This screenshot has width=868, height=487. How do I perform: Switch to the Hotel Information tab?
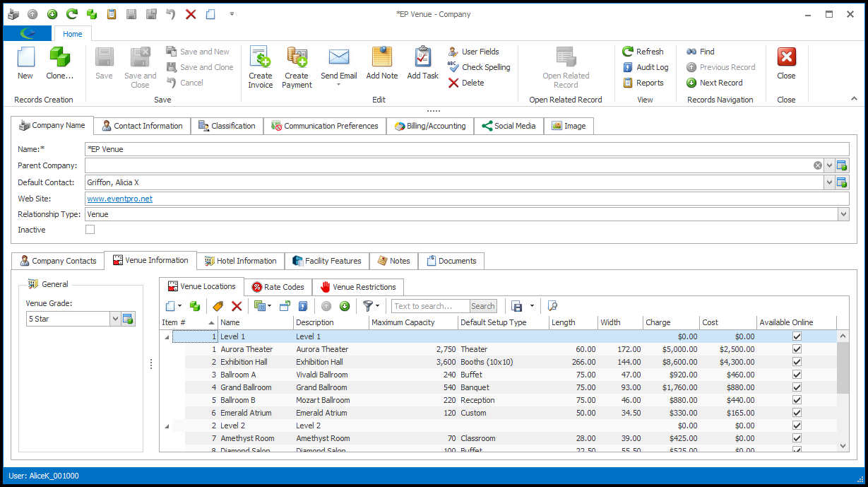240,261
